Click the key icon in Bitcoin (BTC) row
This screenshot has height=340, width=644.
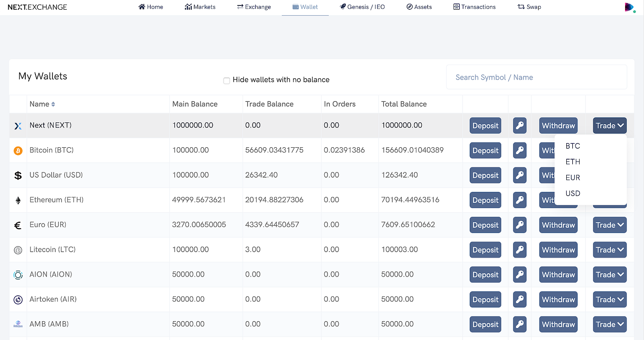pyautogui.click(x=520, y=150)
